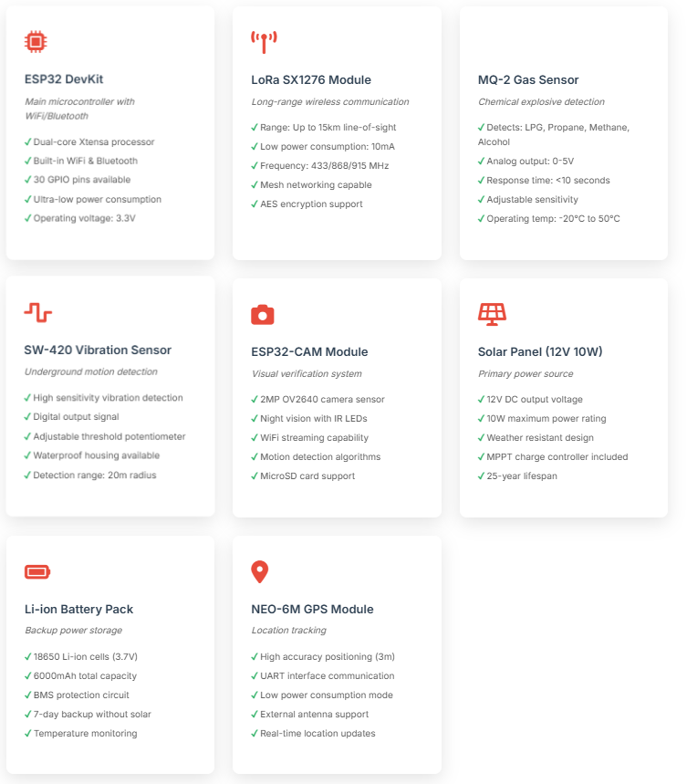Click 'WiFi streaming capability' text
687x784 pixels.
coord(314,438)
